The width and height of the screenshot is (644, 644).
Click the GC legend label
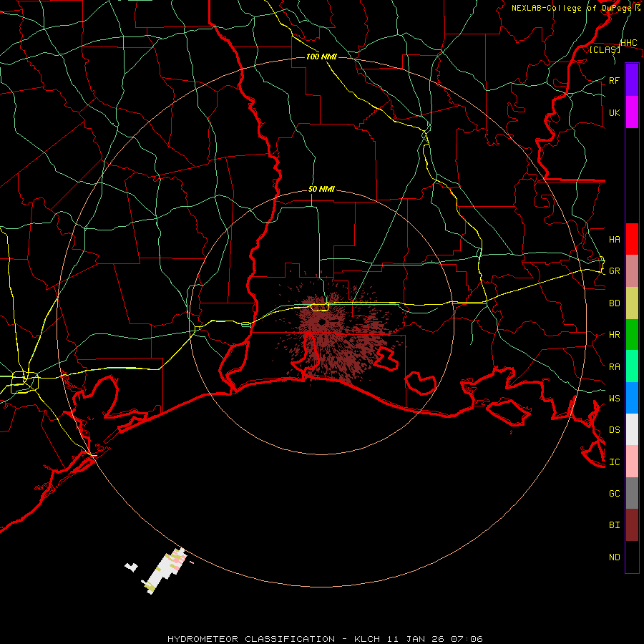[614, 494]
